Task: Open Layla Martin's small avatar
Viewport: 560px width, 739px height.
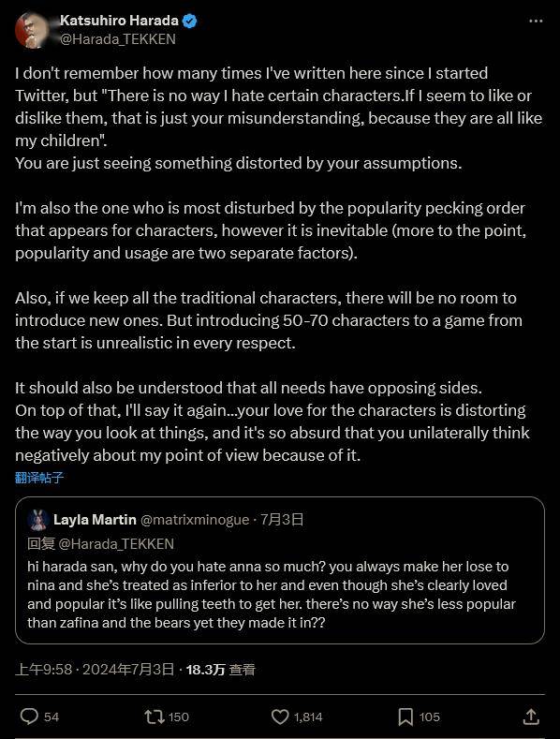Action: pos(37,520)
